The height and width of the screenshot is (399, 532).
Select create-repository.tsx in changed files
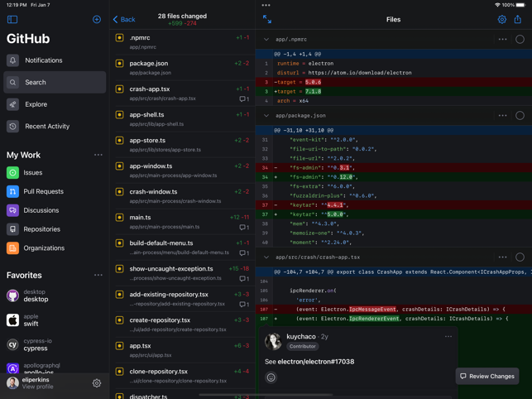click(x=183, y=324)
